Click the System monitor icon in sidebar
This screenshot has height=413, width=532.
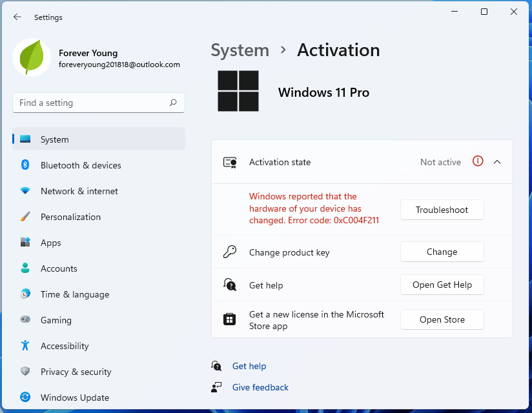25,139
